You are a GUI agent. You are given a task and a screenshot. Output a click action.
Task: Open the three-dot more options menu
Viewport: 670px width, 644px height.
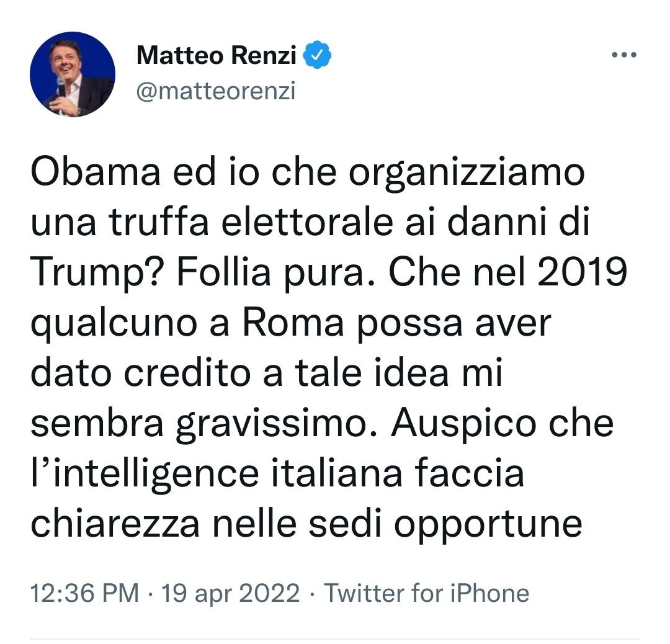(624, 55)
